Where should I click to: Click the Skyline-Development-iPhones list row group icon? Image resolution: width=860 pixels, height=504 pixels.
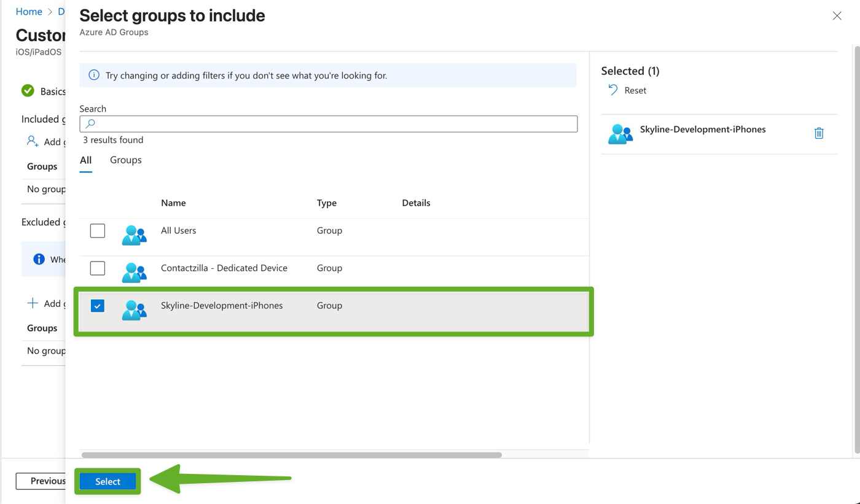134,310
